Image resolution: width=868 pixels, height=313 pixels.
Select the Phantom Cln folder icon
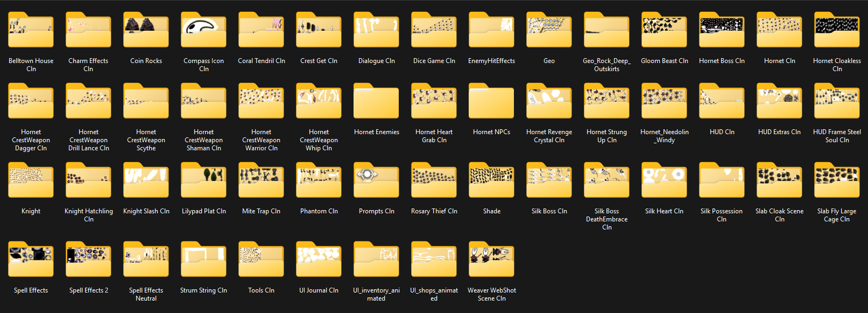(x=319, y=180)
